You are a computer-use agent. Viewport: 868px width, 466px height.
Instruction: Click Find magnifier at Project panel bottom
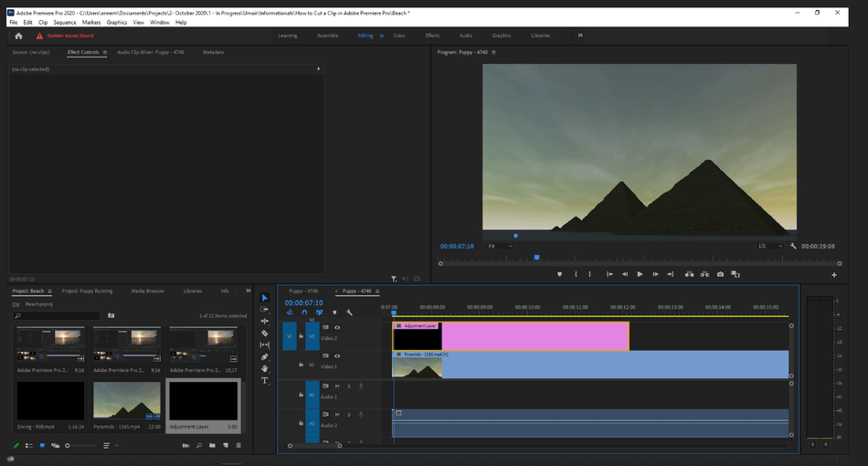199,445
